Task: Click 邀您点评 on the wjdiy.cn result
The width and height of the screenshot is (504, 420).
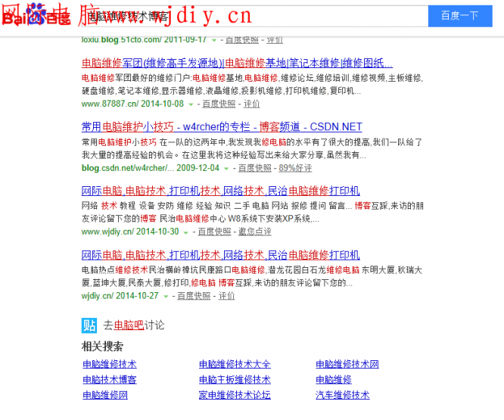Action: pos(254,232)
